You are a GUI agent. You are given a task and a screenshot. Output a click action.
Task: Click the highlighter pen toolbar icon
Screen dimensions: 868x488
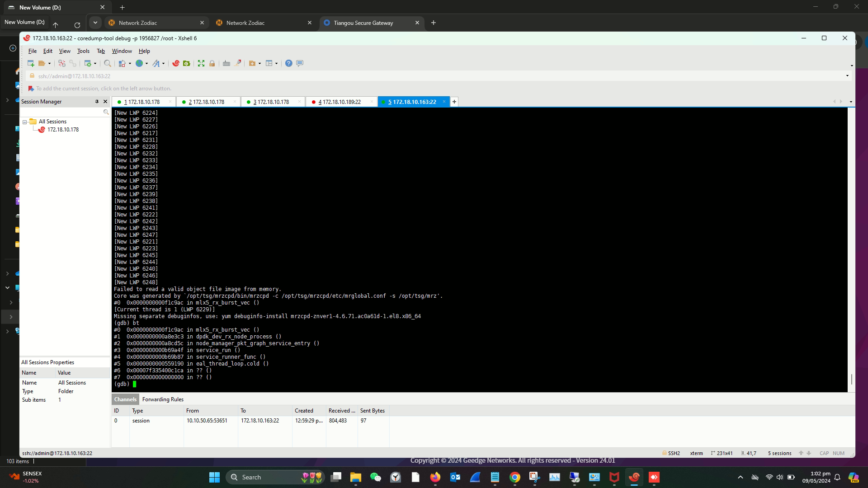[x=238, y=63]
